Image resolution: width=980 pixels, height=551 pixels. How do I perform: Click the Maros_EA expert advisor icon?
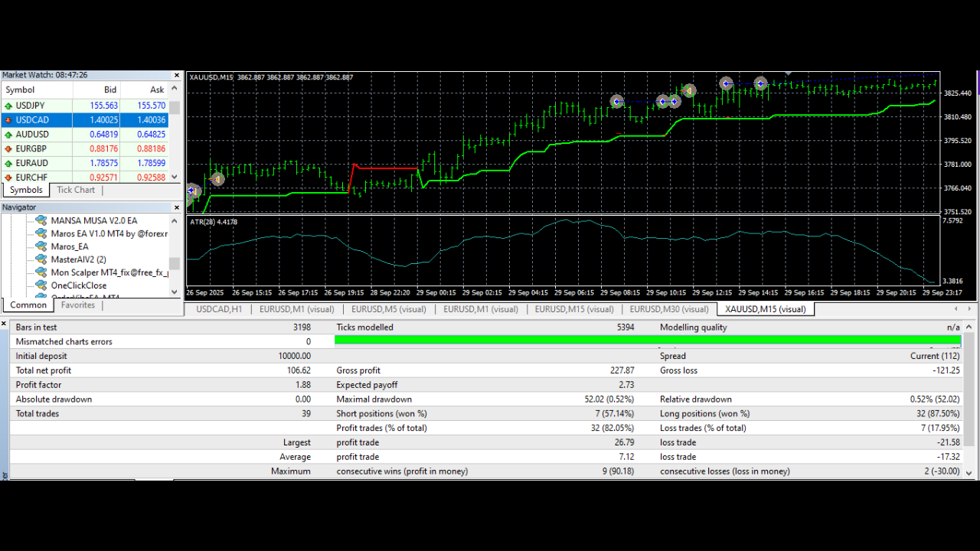point(41,246)
